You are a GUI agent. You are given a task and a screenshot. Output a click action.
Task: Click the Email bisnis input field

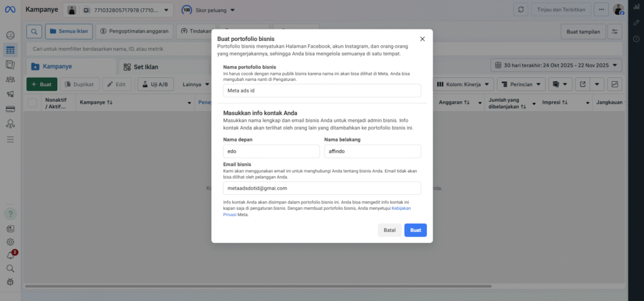tap(322, 188)
